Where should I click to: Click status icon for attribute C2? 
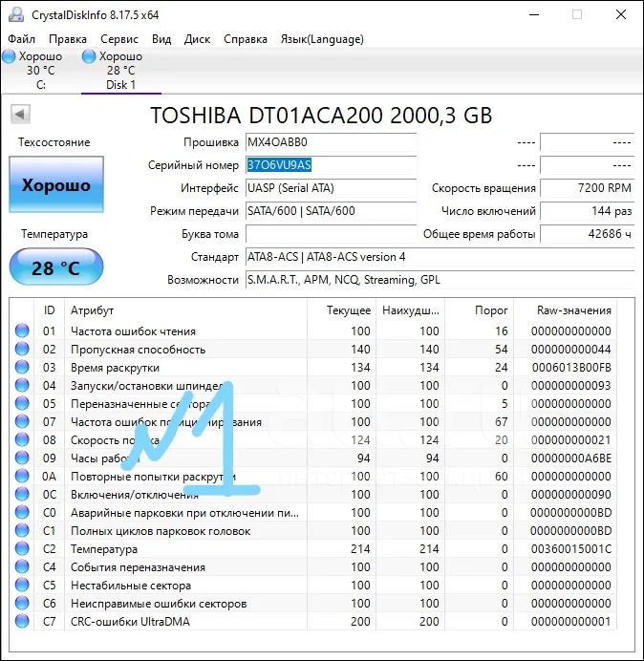click(x=22, y=548)
